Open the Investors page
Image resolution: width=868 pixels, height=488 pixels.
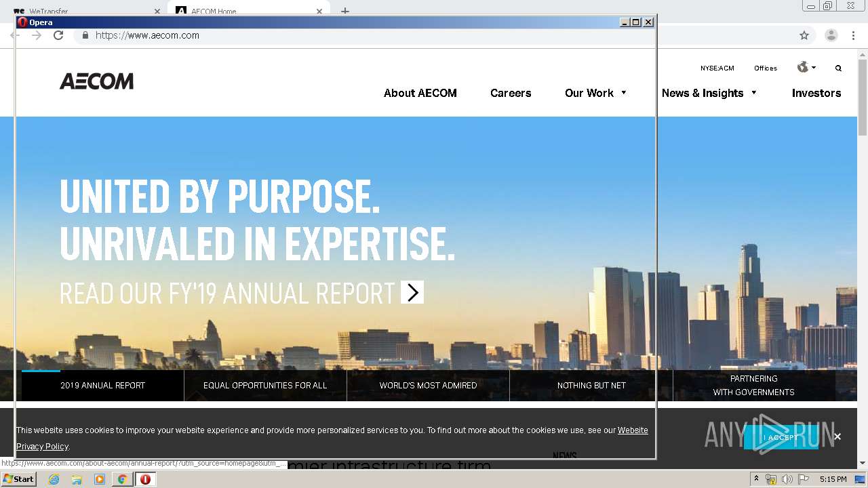pyautogui.click(x=816, y=93)
